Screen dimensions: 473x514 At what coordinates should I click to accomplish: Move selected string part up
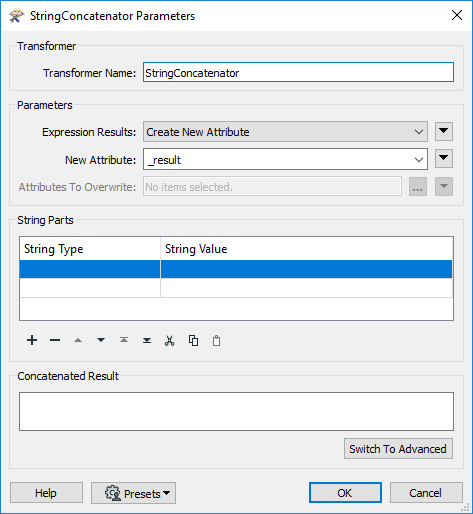78,340
